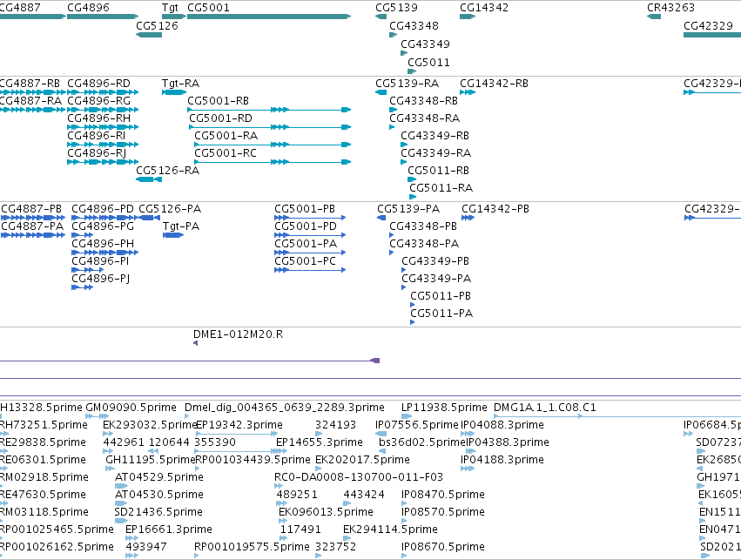The image size is (741, 560).
Task: Open protein CG5126-PA
Action: coord(170,209)
